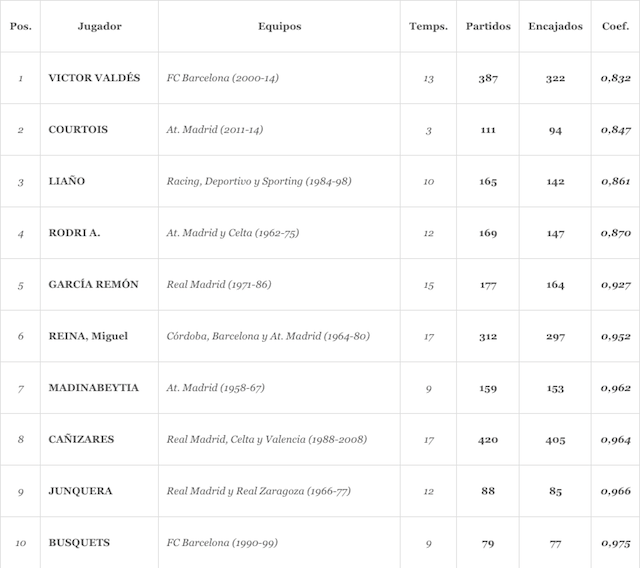Click BUSQUETS in the last row

pos(79,543)
